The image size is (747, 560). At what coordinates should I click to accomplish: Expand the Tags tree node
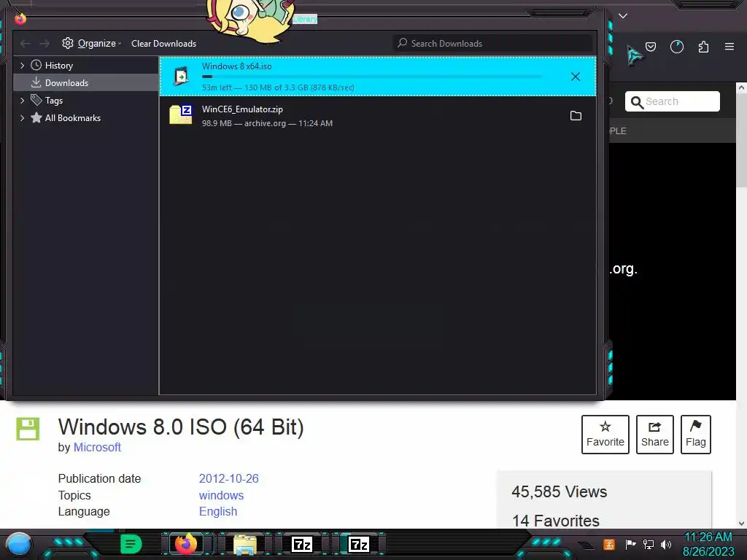pyautogui.click(x=22, y=101)
